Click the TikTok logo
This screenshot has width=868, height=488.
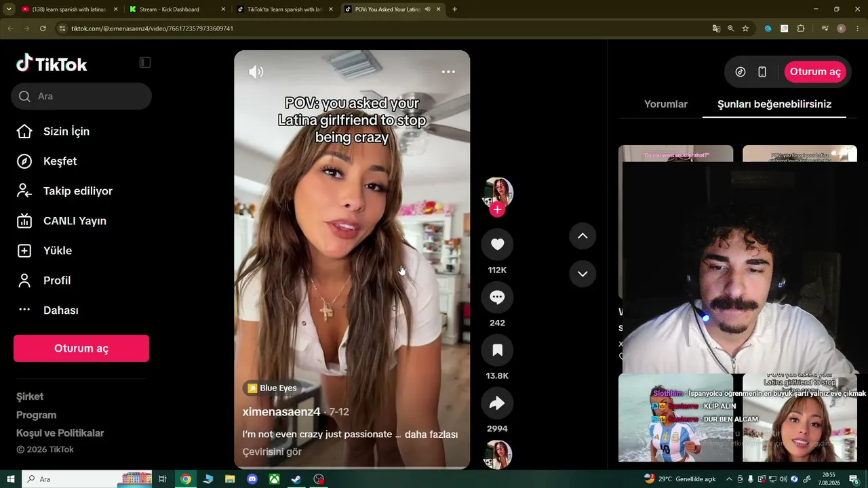tap(52, 64)
